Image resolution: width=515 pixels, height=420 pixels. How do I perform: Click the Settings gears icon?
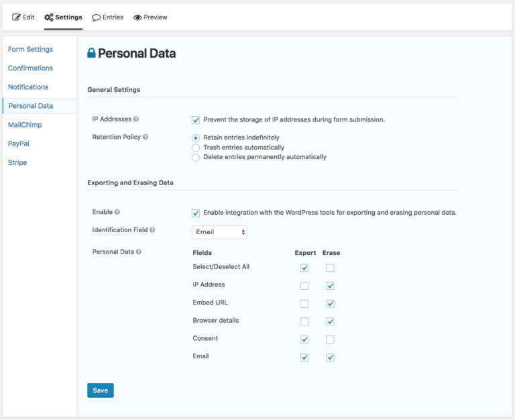[48, 17]
